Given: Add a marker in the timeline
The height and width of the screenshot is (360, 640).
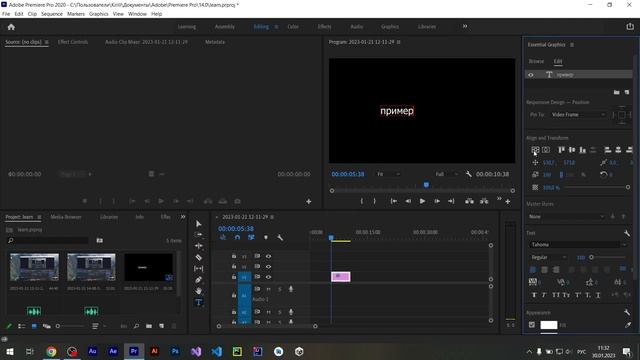Looking at the screenshot, I should click(266, 237).
